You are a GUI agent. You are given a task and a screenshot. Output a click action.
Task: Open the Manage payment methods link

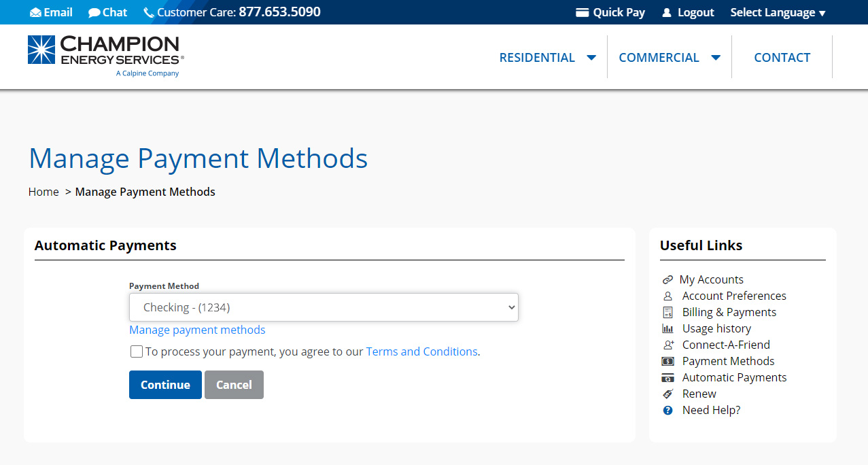tap(197, 330)
